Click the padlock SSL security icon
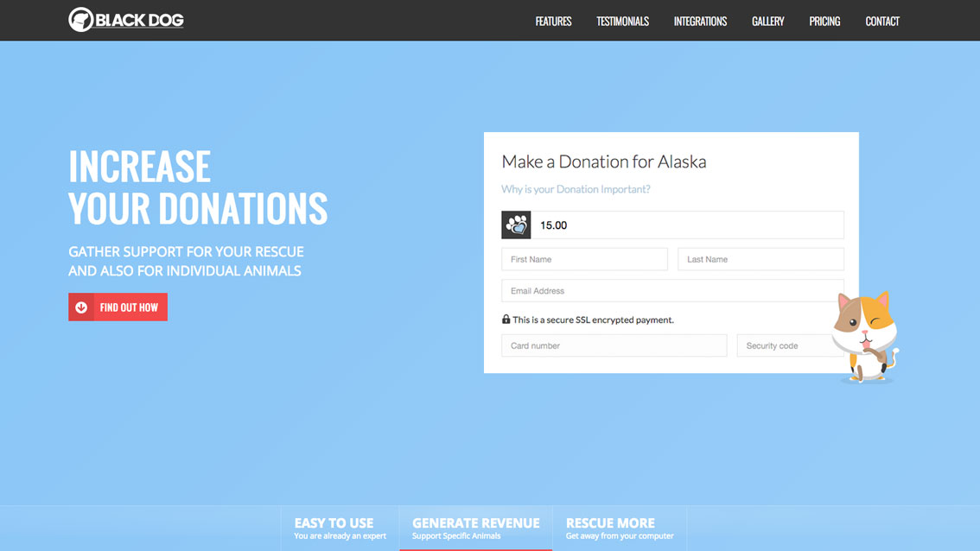Image resolution: width=980 pixels, height=551 pixels. tap(506, 320)
